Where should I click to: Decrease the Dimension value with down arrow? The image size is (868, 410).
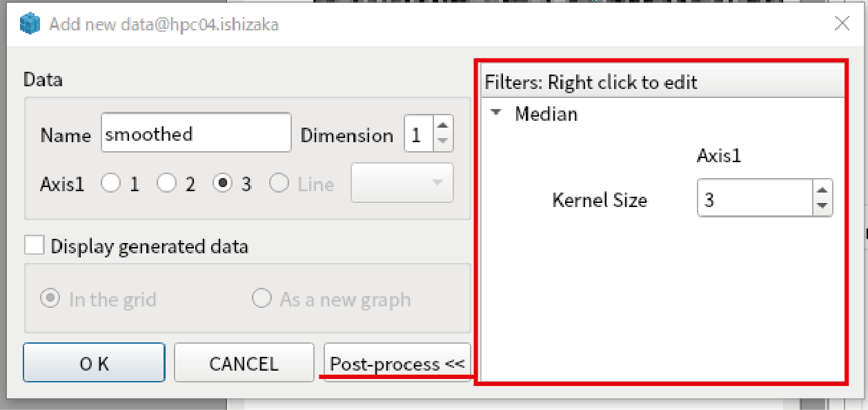[443, 141]
